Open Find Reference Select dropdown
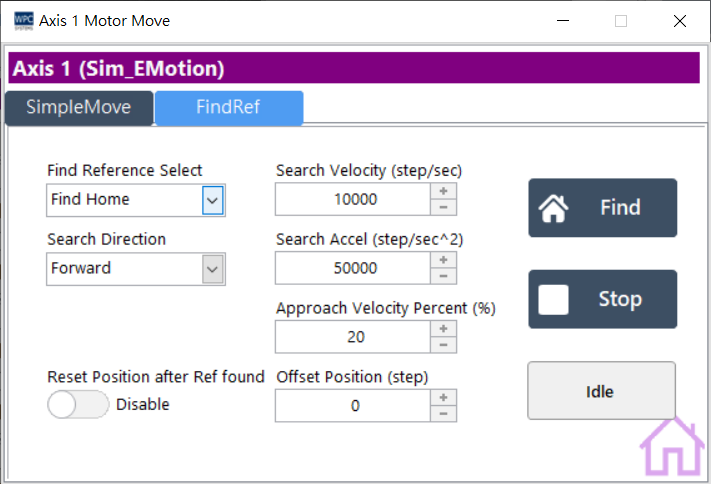The width and height of the screenshot is (711, 484). coord(212,200)
